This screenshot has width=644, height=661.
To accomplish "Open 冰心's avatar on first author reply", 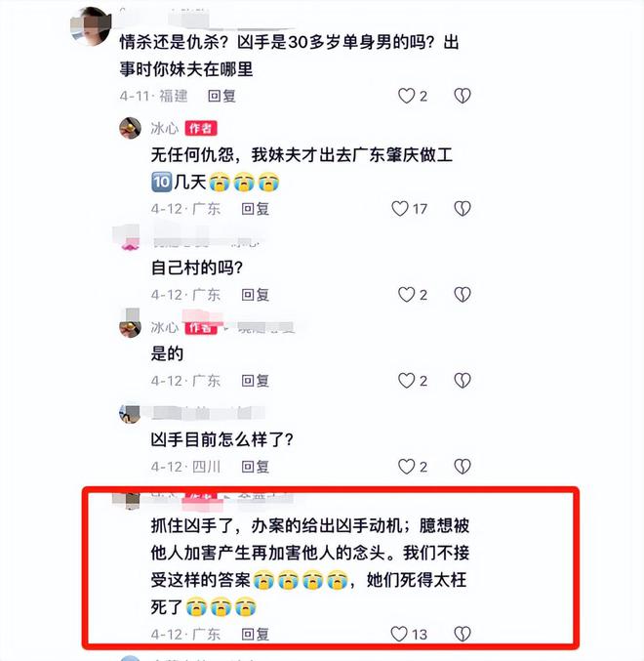I will [x=130, y=128].
